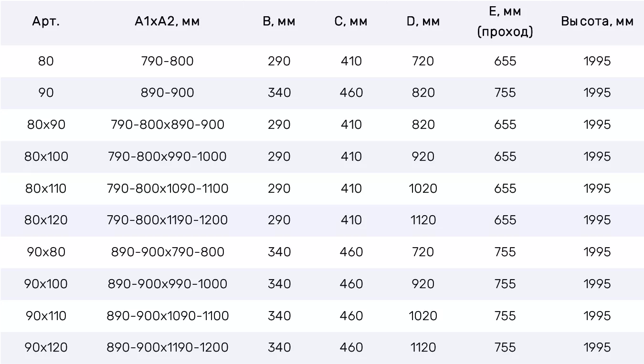The image size is (644, 364).
Task: Click article cell "90x120"
Action: click(46, 347)
